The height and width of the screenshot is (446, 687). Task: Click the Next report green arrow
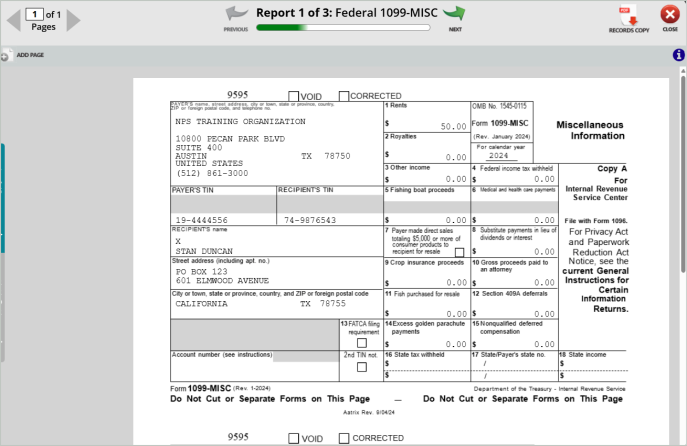tap(455, 14)
